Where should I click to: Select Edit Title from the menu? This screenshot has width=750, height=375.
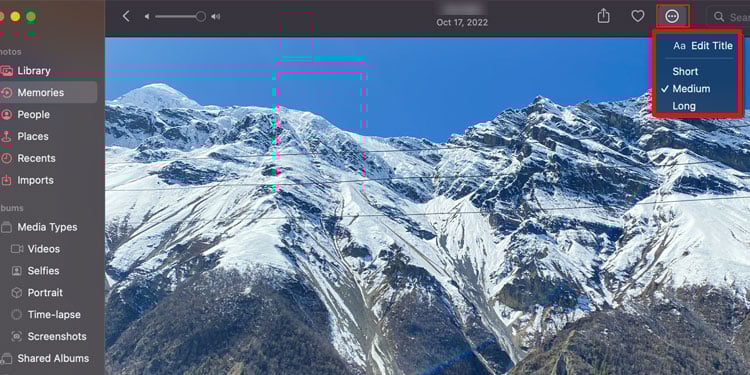coord(703,46)
